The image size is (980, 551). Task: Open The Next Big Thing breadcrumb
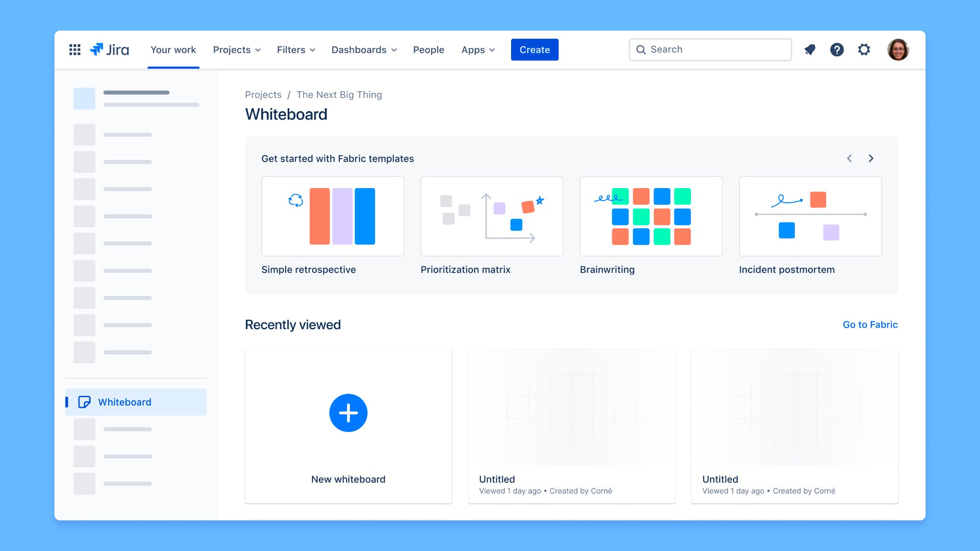(339, 95)
